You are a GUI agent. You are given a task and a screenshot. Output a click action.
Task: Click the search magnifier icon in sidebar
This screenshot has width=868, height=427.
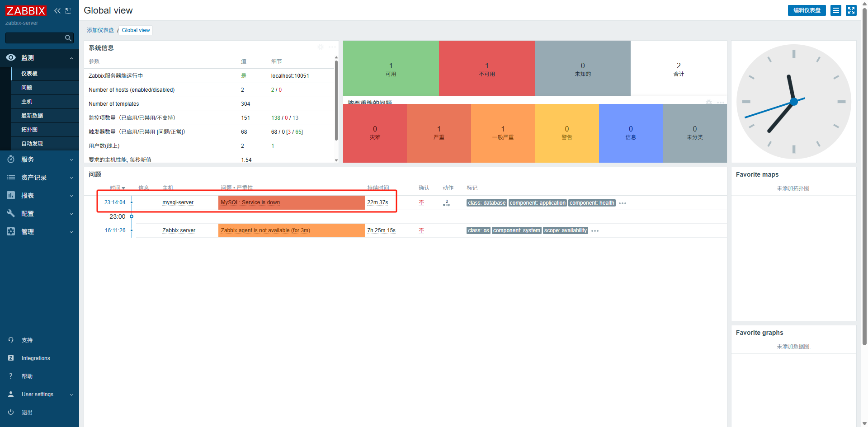[x=68, y=38]
